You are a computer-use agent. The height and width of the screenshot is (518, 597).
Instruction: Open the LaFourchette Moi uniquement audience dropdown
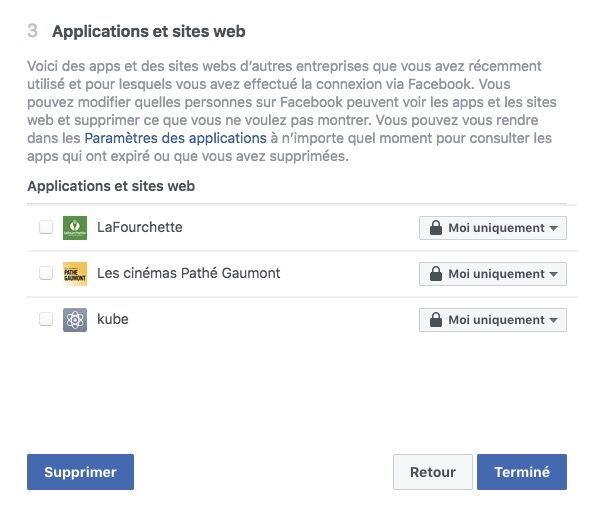pos(493,228)
